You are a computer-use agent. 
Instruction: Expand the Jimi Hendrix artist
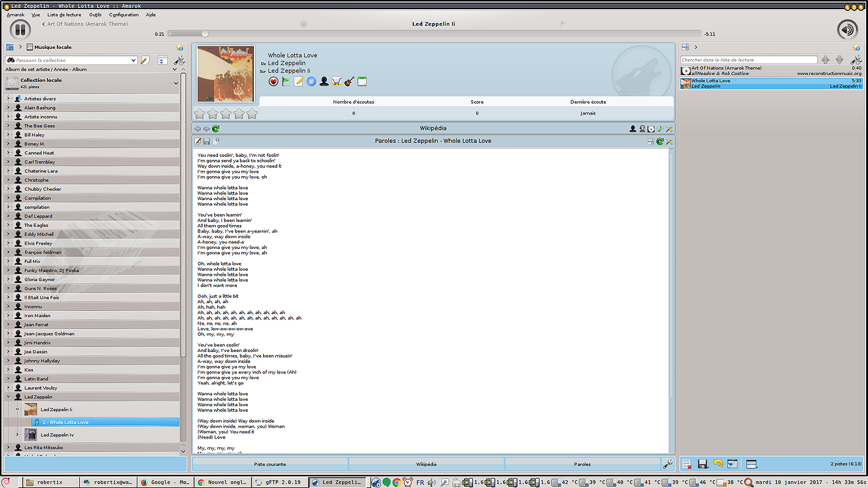9,343
